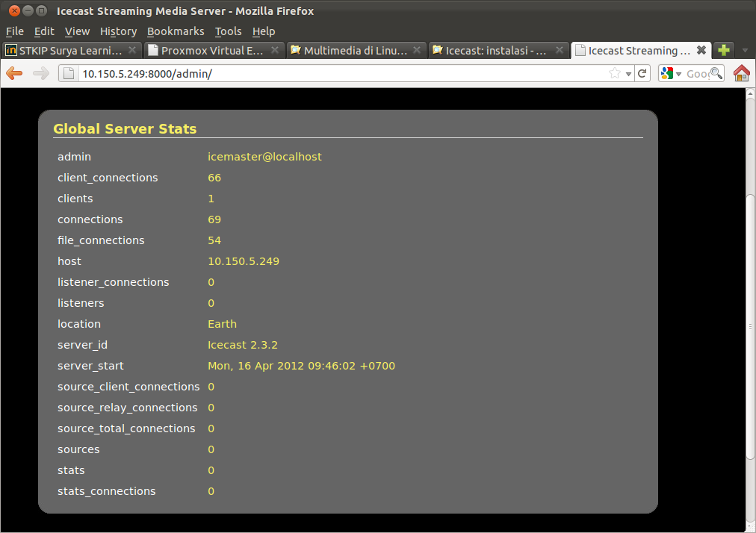Click the vertical scrollbar thumb
Image resolution: width=756 pixels, height=533 pixels.
(x=750, y=326)
